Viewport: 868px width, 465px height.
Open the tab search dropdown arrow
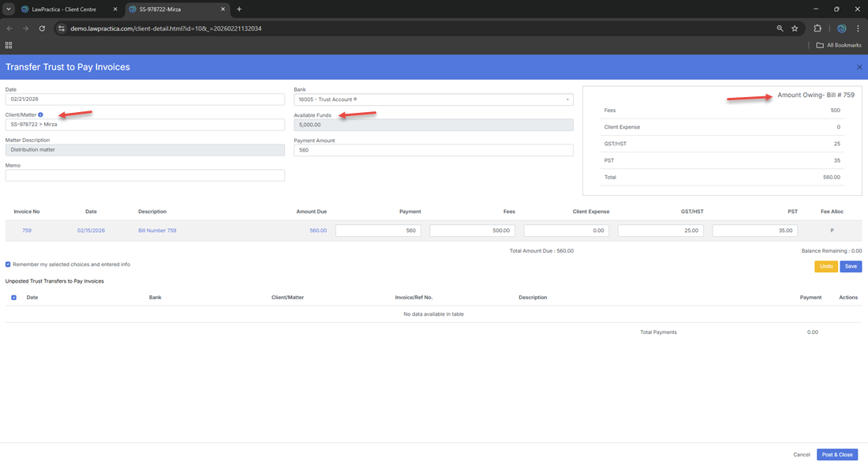pyautogui.click(x=8, y=9)
